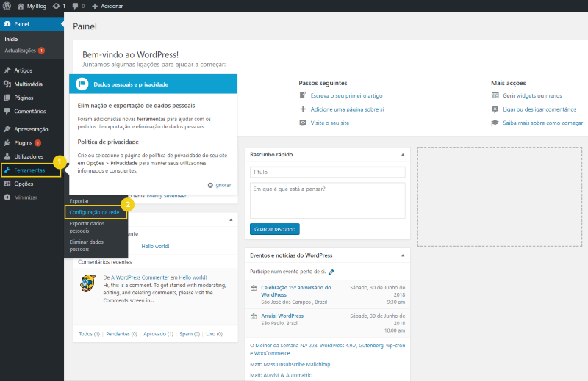The height and width of the screenshot is (381, 588).
Task: Click the Título input field
Action: tap(328, 172)
